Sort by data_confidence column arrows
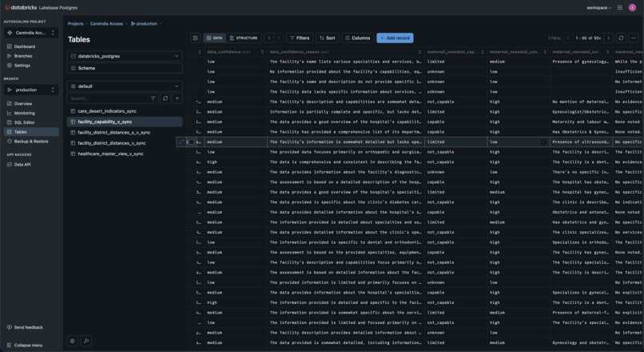644x352 pixels. (262, 52)
